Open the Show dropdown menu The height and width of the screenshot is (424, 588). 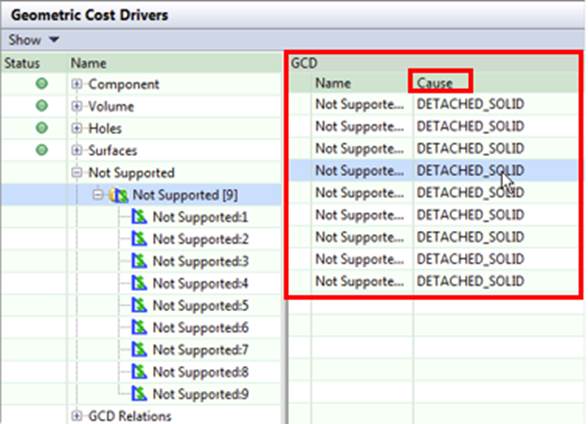tap(33, 39)
